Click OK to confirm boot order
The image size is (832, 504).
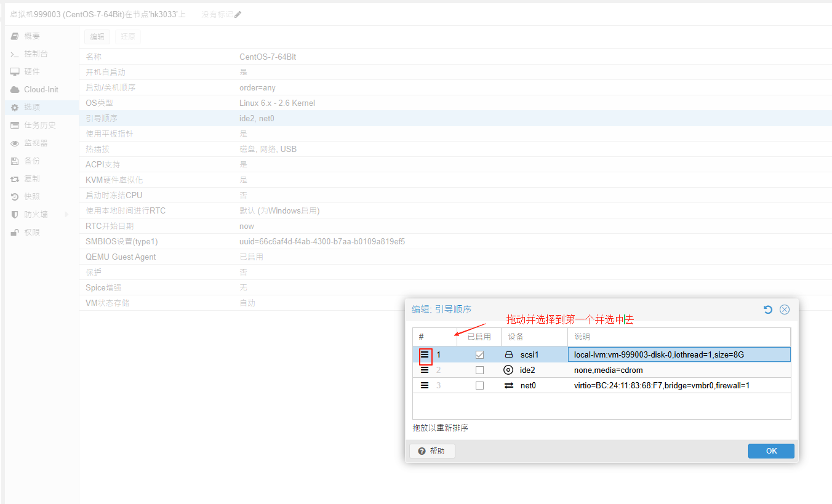pos(771,451)
